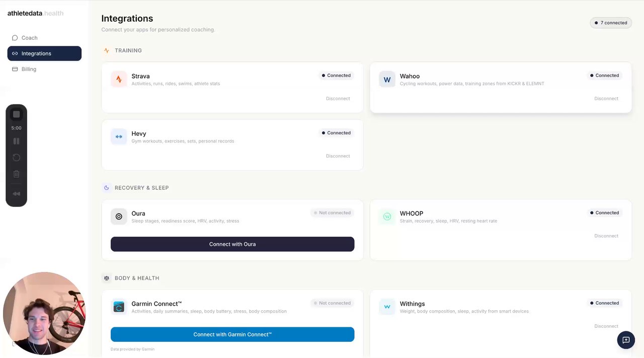Click the webcam video bubble

point(44,313)
